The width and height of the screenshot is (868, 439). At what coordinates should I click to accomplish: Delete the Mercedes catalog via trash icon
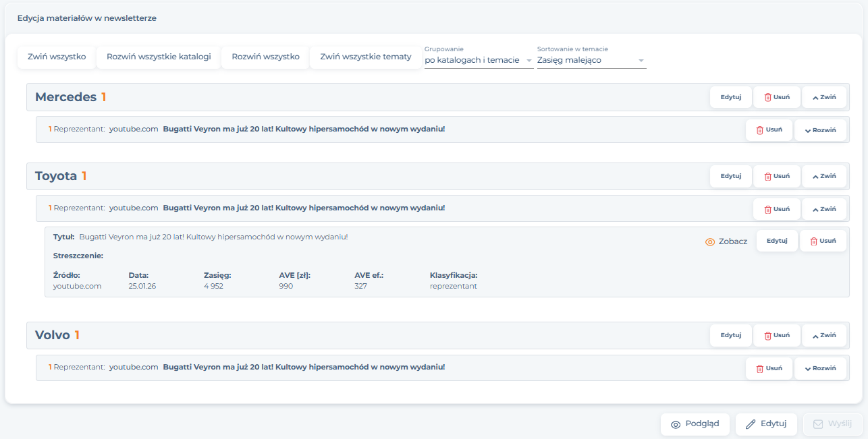(776, 97)
